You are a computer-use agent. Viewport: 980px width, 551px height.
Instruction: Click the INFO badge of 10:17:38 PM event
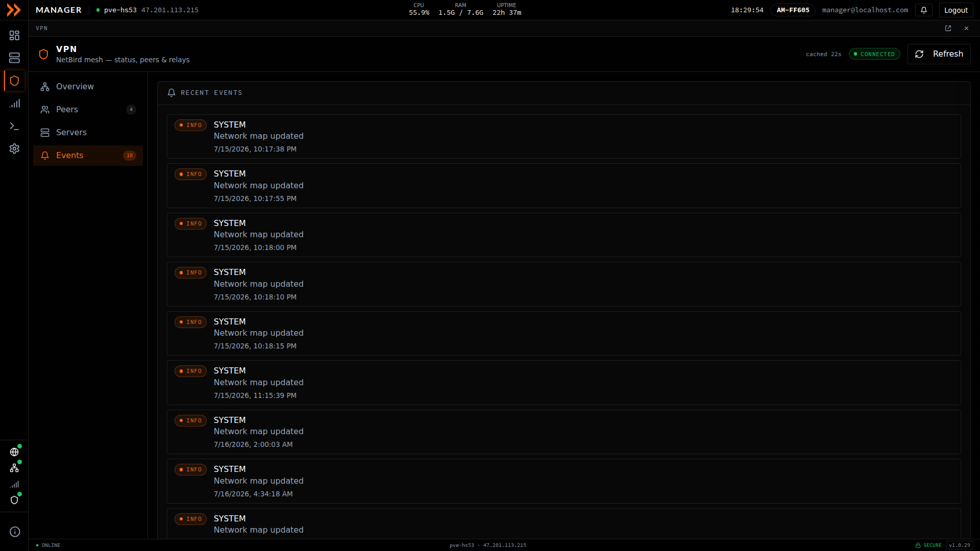190,125
